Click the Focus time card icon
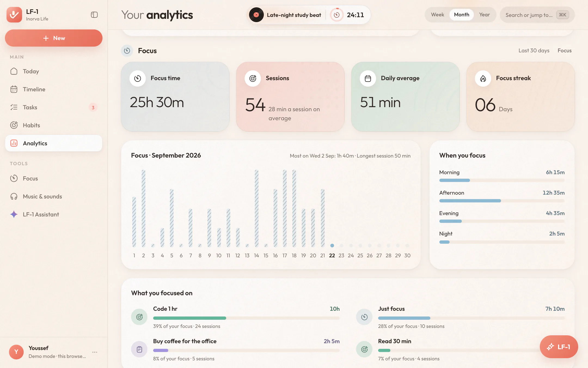Screen dimensions: 588x368 click(x=138, y=79)
